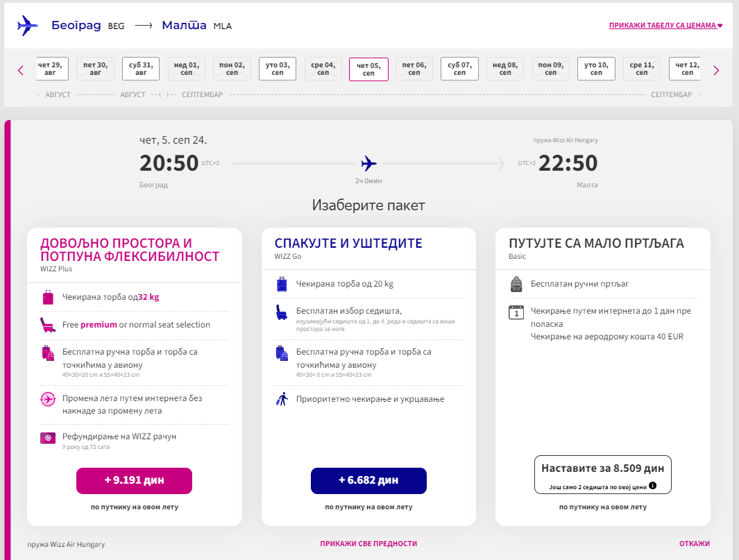Click ОТКАЖИ to cancel selection
Viewport: 739px width, 560px height.
(694, 543)
